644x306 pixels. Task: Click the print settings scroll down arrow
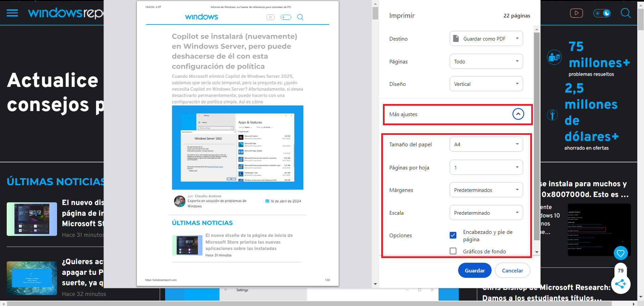(x=537, y=252)
